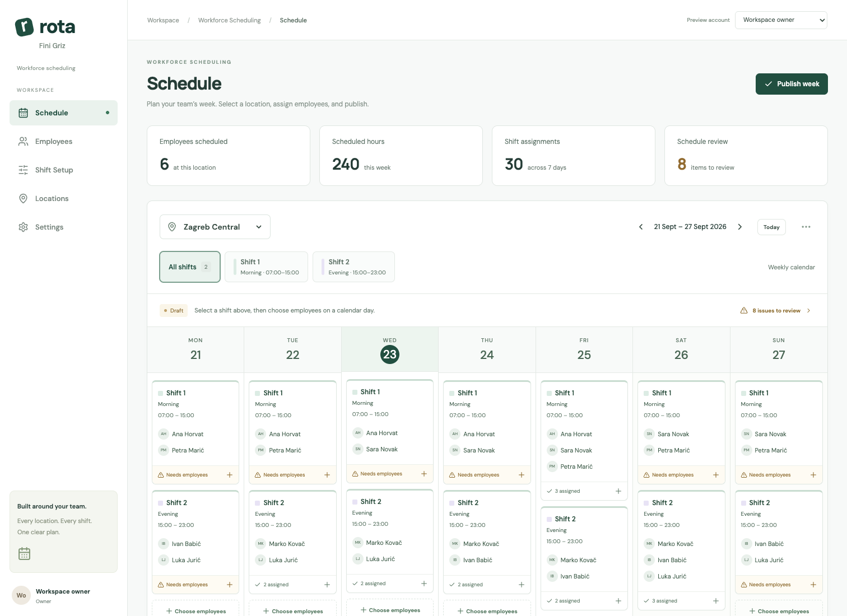Viewport: 847px width, 616px height.
Task: Open the Workforce Scheduling breadcrumb link
Action: pyautogui.click(x=230, y=20)
